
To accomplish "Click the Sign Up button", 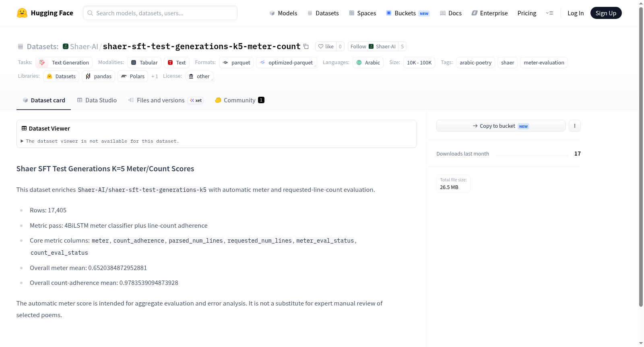I will click(606, 13).
